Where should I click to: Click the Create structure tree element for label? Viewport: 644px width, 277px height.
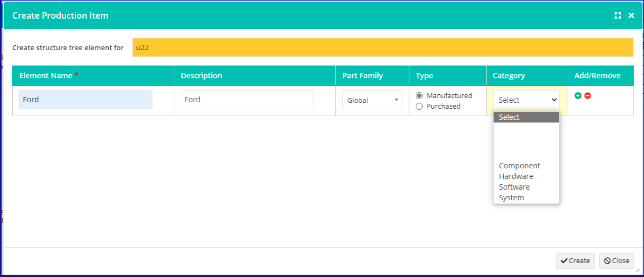click(68, 47)
